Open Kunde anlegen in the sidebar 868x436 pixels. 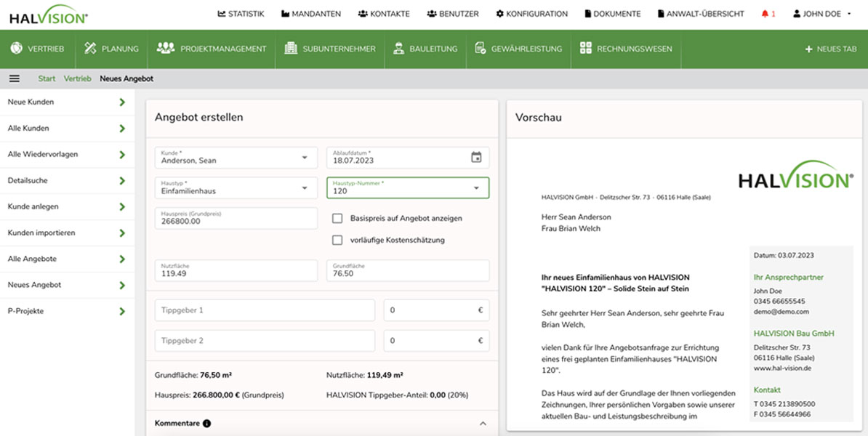point(67,206)
